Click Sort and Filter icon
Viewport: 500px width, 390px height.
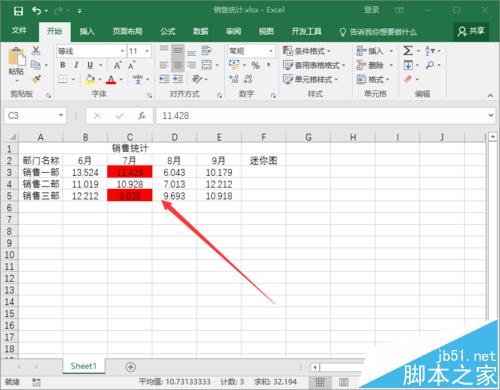pos(430,51)
